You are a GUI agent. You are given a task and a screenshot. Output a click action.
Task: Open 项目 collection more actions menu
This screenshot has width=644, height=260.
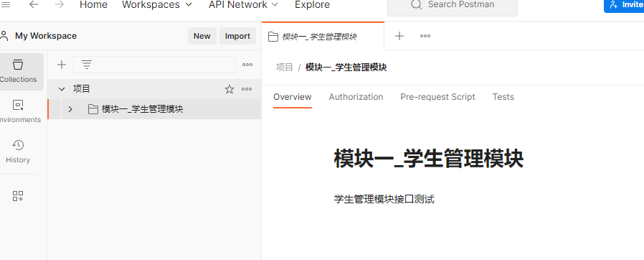(x=247, y=89)
